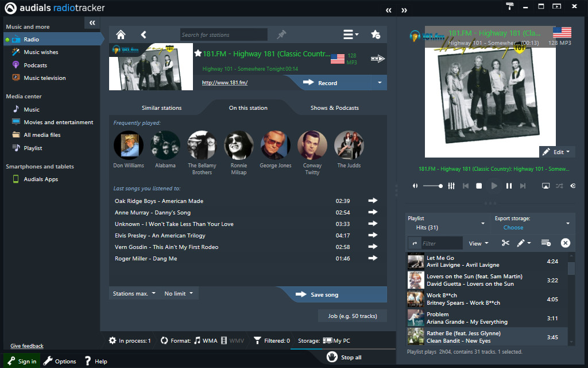
Task: Click the pin icon beside station search
Action: (281, 34)
